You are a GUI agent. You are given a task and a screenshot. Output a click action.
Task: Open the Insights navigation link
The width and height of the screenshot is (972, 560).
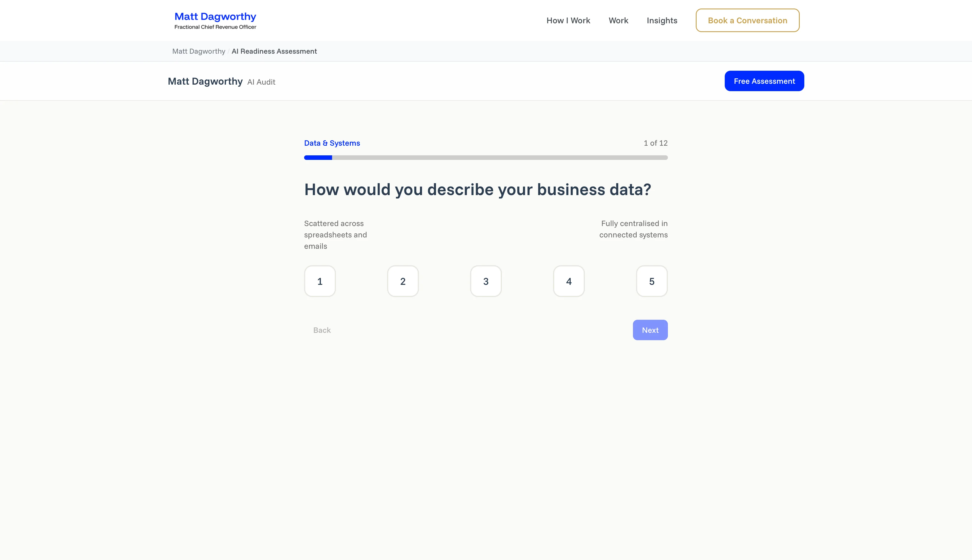(x=662, y=20)
